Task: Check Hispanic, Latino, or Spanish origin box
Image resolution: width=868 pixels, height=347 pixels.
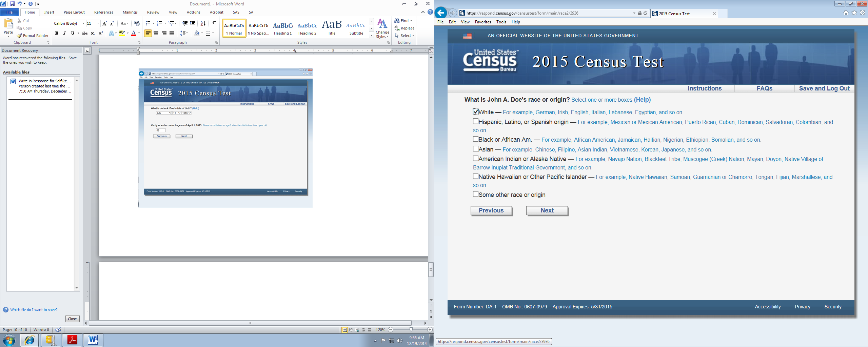Action: [476, 121]
